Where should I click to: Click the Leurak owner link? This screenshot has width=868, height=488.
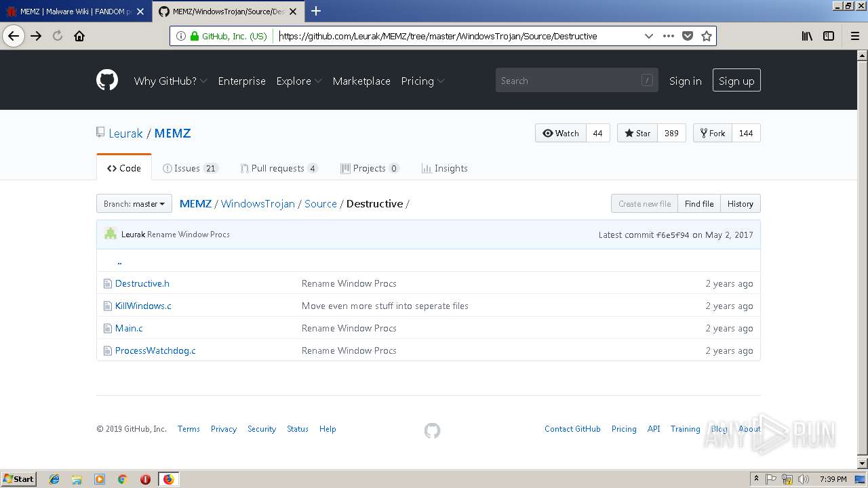coord(126,133)
